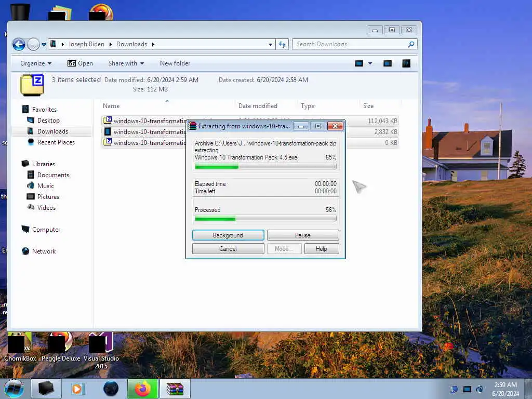Select Computer in navigation pane
The height and width of the screenshot is (399, 532).
46,230
